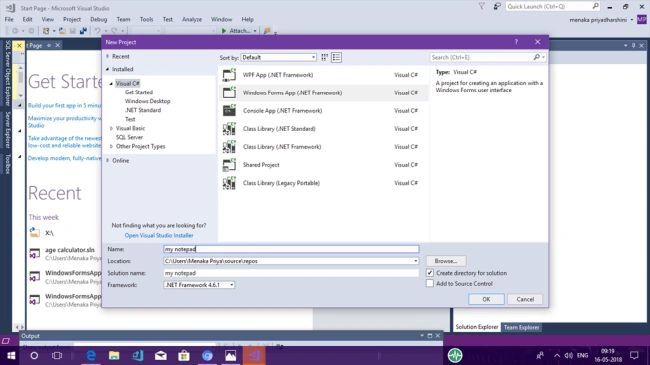Expand the Online templates node
This screenshot has width=650, height=365.
[x=108, y=161]
